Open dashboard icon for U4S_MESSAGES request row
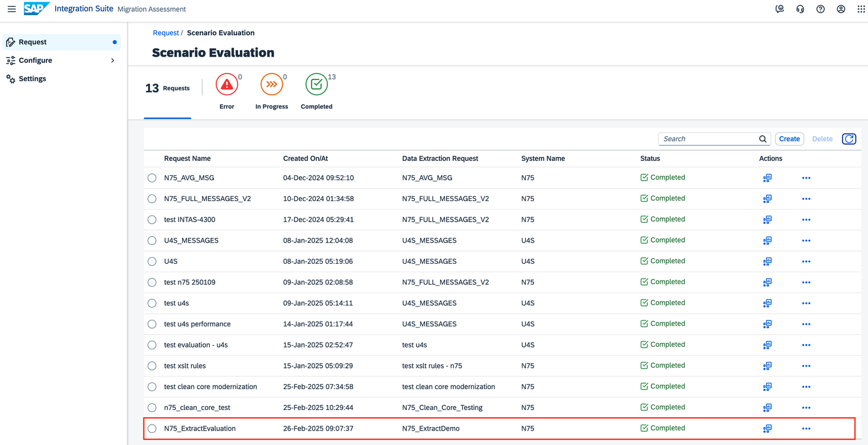Image resolution: width=868 pixels, height=445 pixels. pyautogui.click(x=767, y=241)
